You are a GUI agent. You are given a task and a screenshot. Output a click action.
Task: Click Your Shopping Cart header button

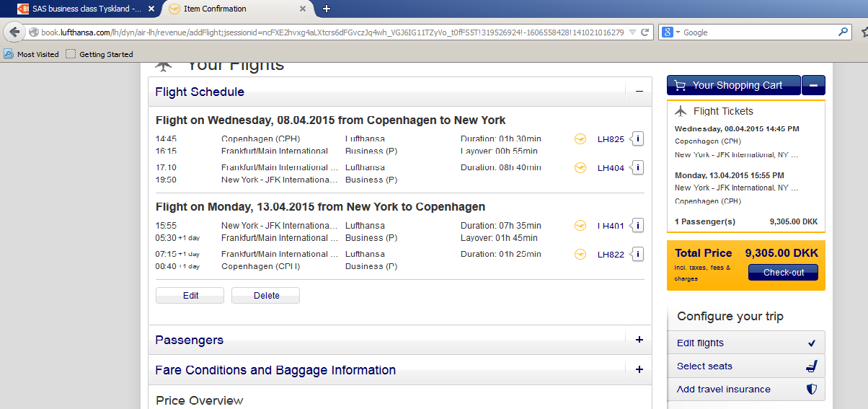[734, 85]
